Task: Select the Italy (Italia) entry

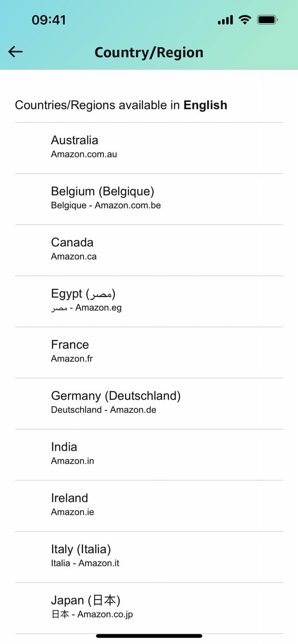Action: point(81,549)
